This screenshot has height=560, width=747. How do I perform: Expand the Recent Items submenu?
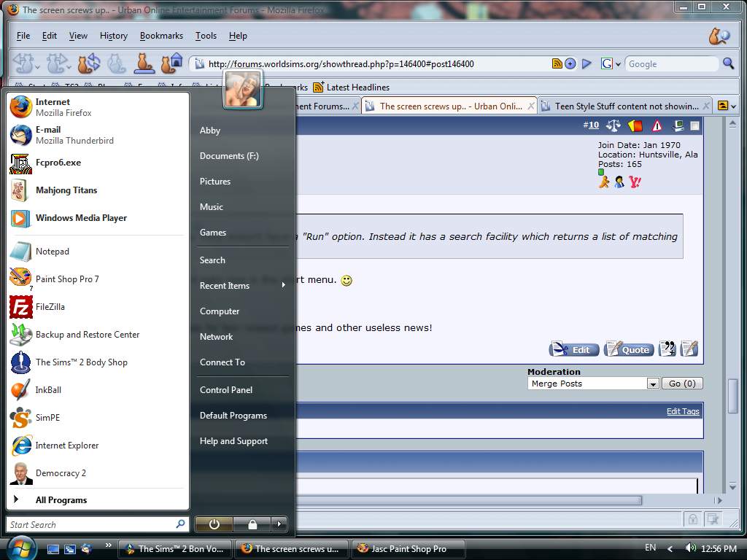242,286
